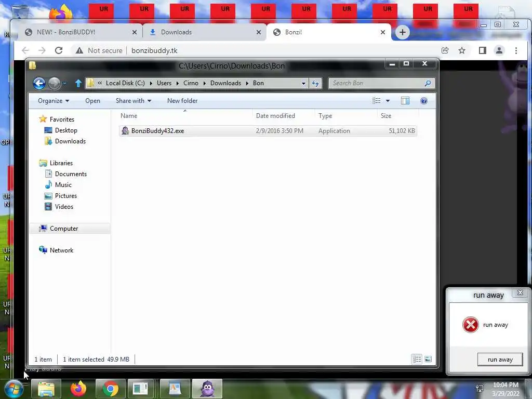Close the Downloads tab in Chrome
532x399 pixels.
pos(259,32)
